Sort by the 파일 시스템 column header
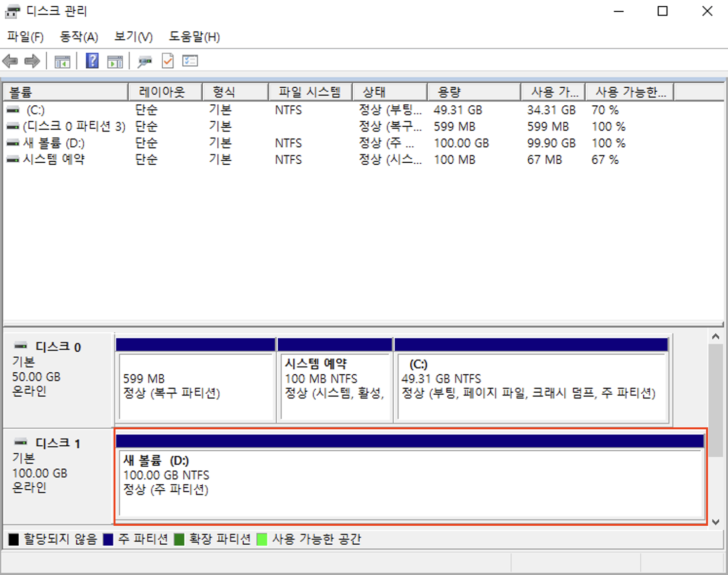Image resolution: width=728 pixels, height=575 pixels. click(x=310, y=92)
